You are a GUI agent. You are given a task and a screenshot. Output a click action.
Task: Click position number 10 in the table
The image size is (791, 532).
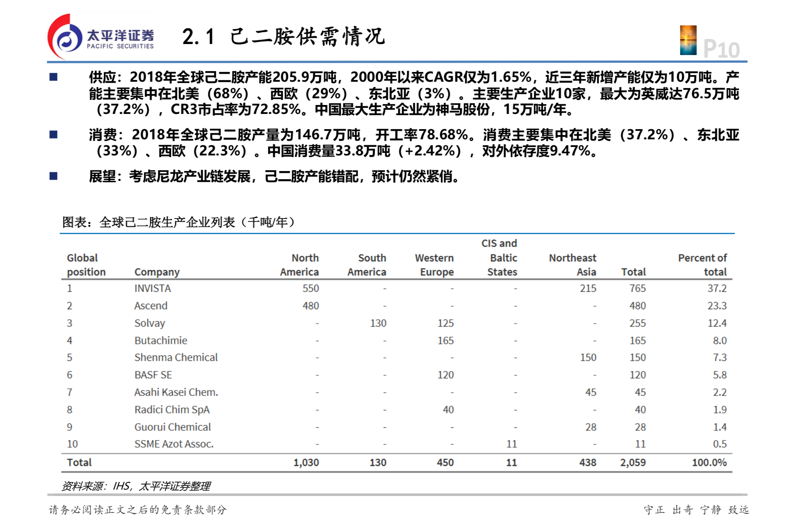72,444
